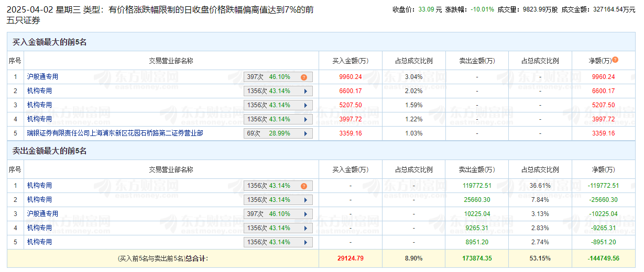Expand stats arrow for sell-side rank 5 机构专用

point(305,242)
